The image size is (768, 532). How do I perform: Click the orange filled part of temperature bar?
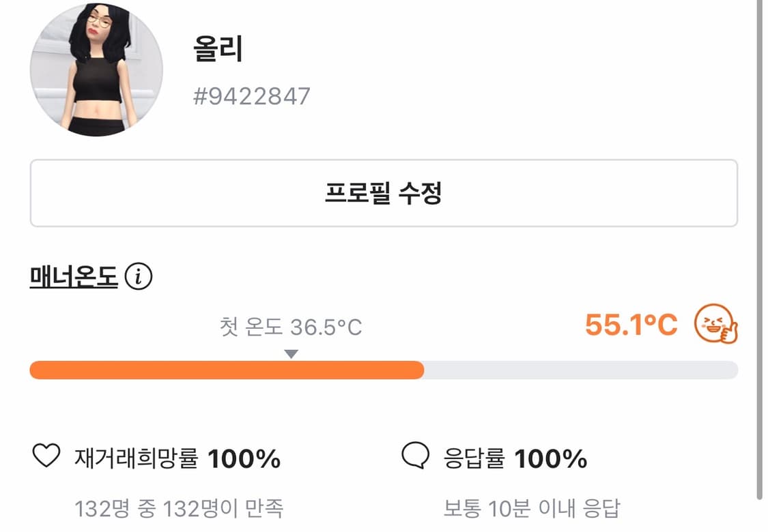point(225,370)
